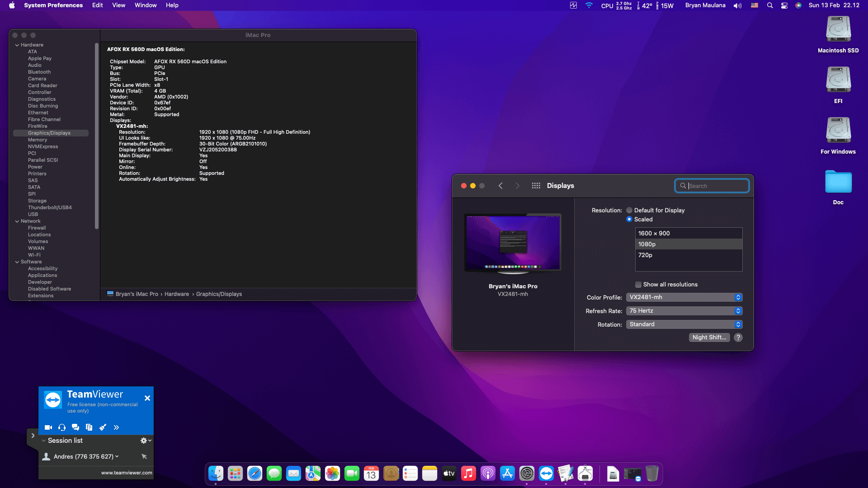
Task: Select Scaled resolution option
Action: [x=629, y=219]
